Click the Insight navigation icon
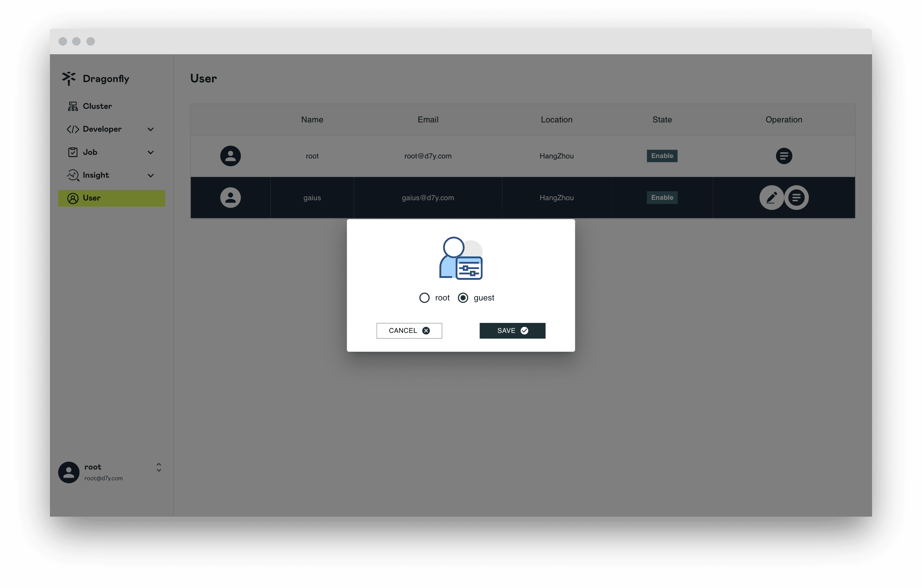Image resolution: width=922 pixels, height=588 pixels. (72, 175)
